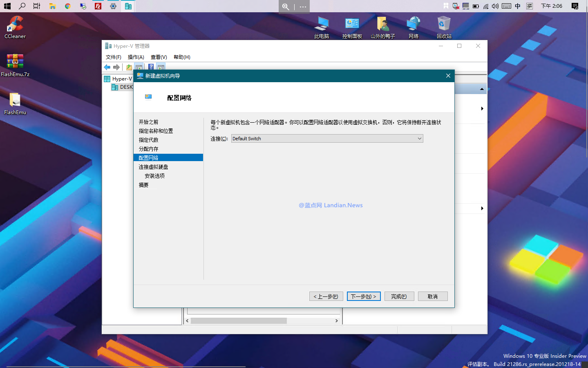Toggle the Action pane toolbar icon in Hyper-V

coord(161,67)
